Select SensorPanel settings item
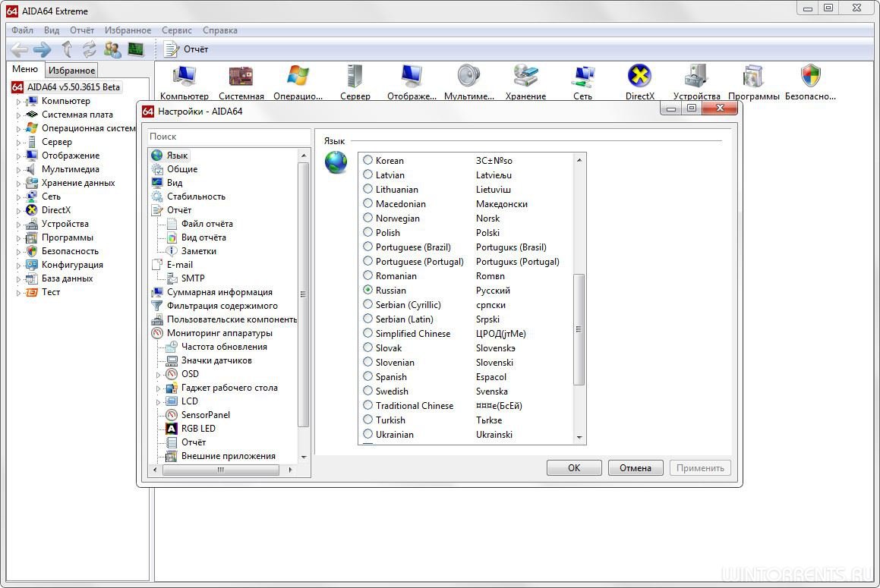 pyautogui.click(x=206, y=414)
